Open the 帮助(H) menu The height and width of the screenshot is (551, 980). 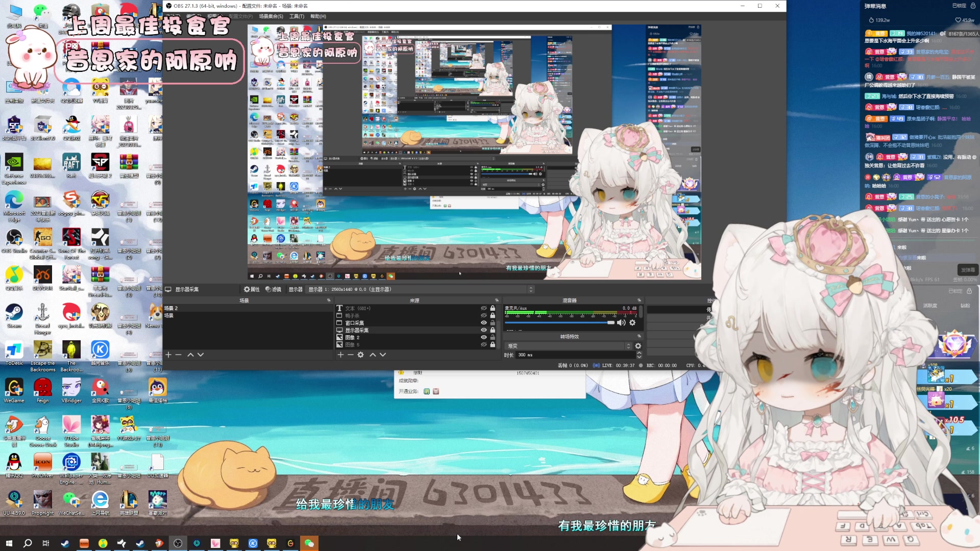[318, 16]
